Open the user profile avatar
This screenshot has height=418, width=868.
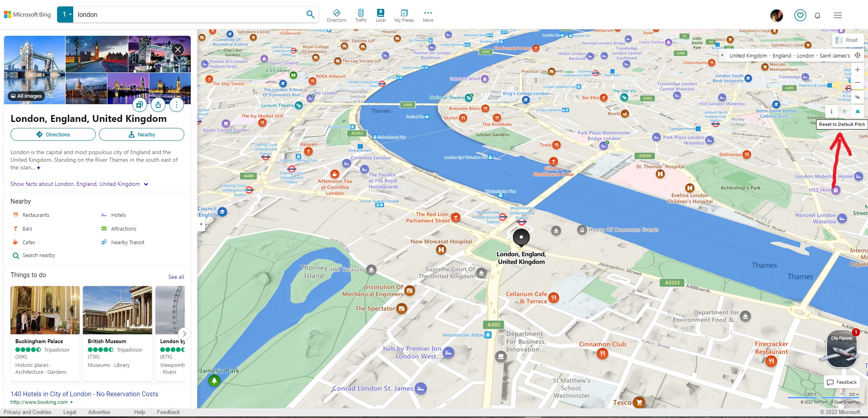click(x=776, y=15)
